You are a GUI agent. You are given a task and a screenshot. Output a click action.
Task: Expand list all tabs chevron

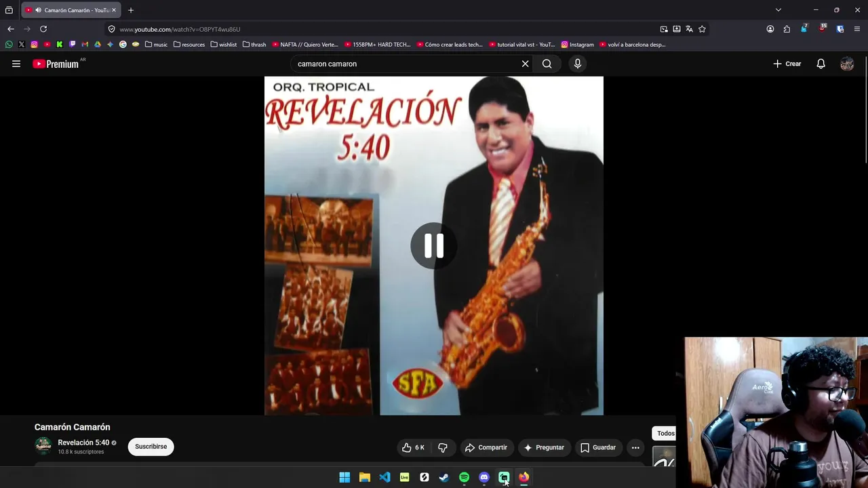click(x=778, y=10)
